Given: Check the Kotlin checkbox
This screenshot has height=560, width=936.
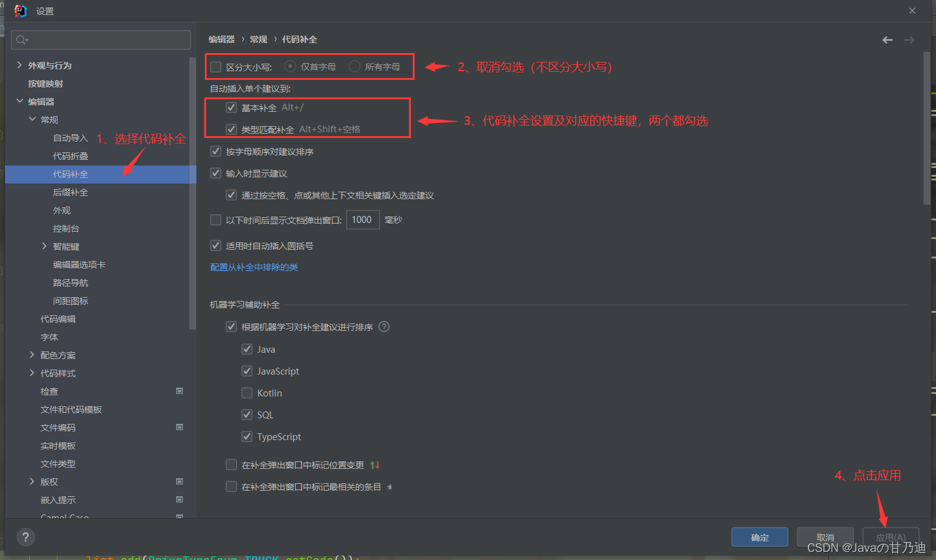Looking at the screenshot, I should (x=247, y=393).
